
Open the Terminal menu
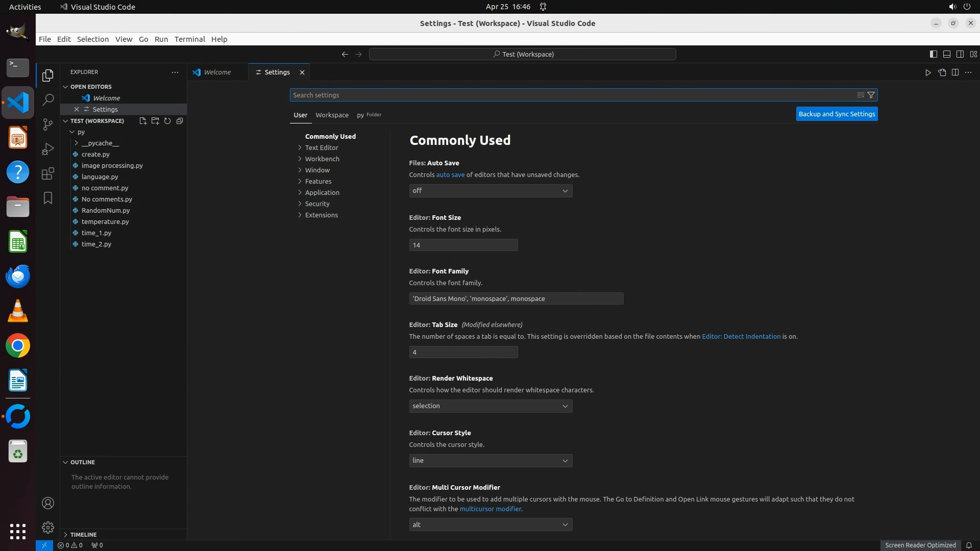[x=189, y=39]
